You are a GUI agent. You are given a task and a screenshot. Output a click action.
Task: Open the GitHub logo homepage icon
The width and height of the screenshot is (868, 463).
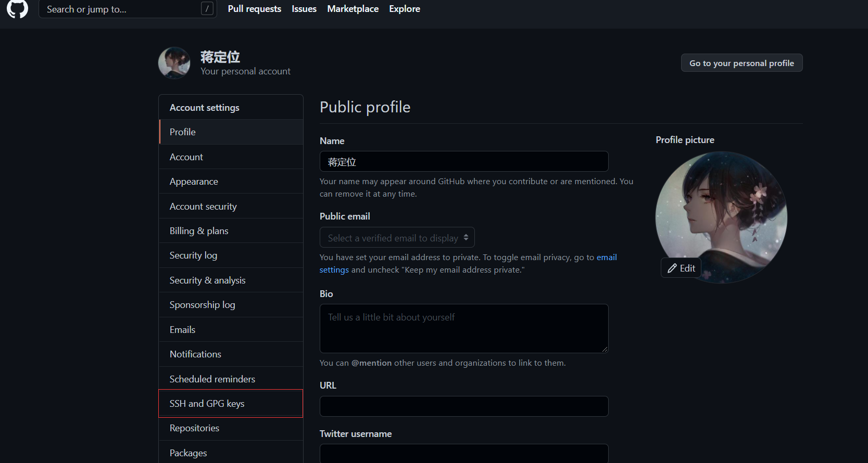pyautogui.click(x=17, y=8)
